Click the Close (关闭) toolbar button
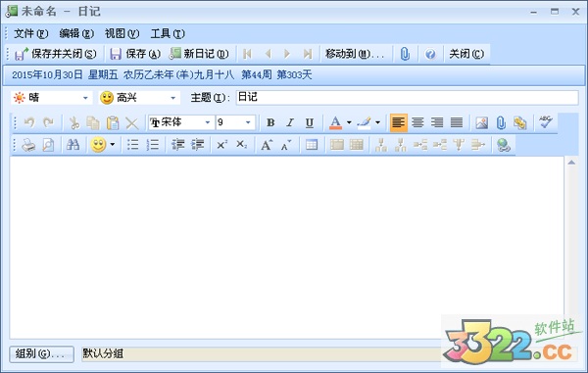 [466, 54]
